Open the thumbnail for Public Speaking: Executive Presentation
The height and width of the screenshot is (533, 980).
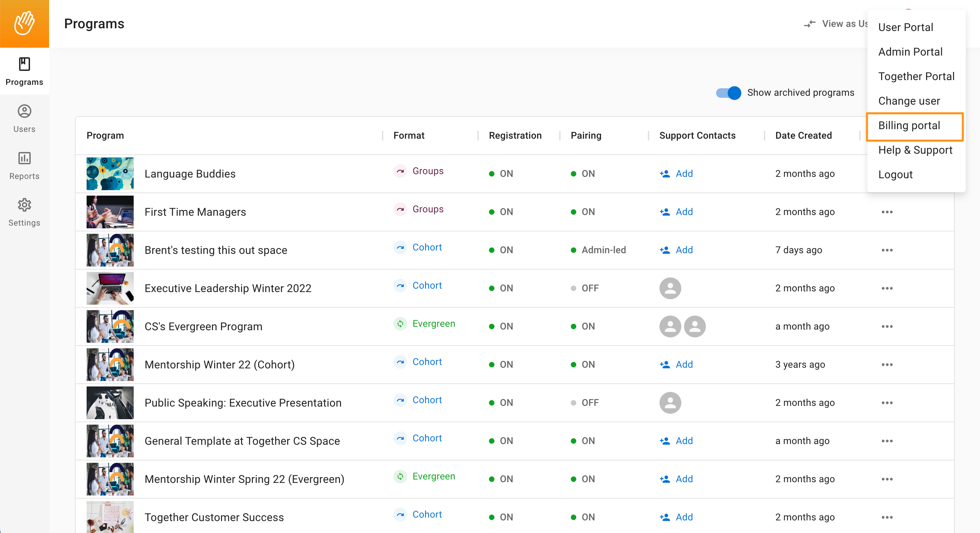[109, 402]
